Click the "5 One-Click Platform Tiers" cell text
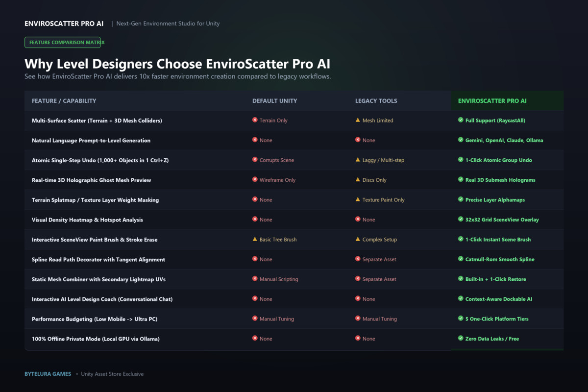 point(497,319)
